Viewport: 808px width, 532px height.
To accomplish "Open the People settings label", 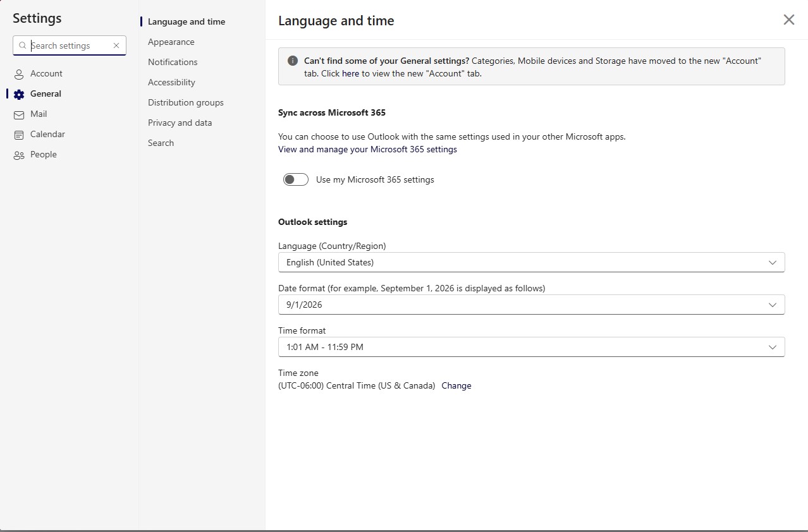I will click(x=44, y=154).
